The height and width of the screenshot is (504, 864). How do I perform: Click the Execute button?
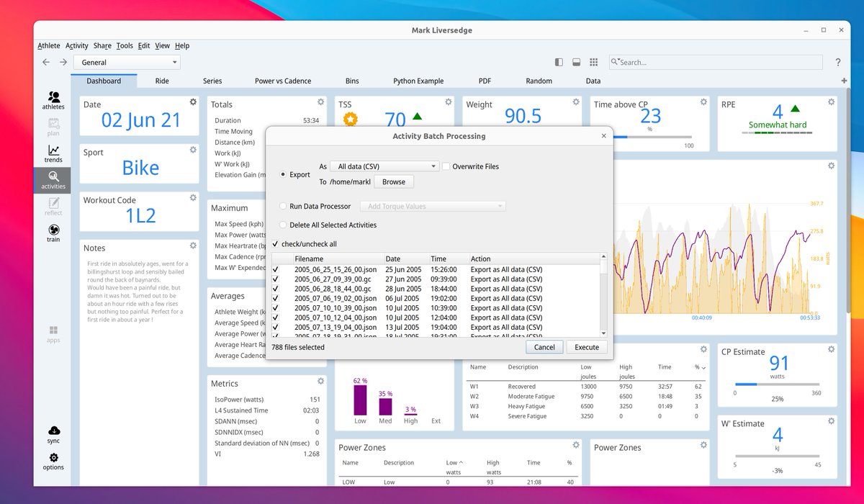pyautogui.click(x=587, y=347)
